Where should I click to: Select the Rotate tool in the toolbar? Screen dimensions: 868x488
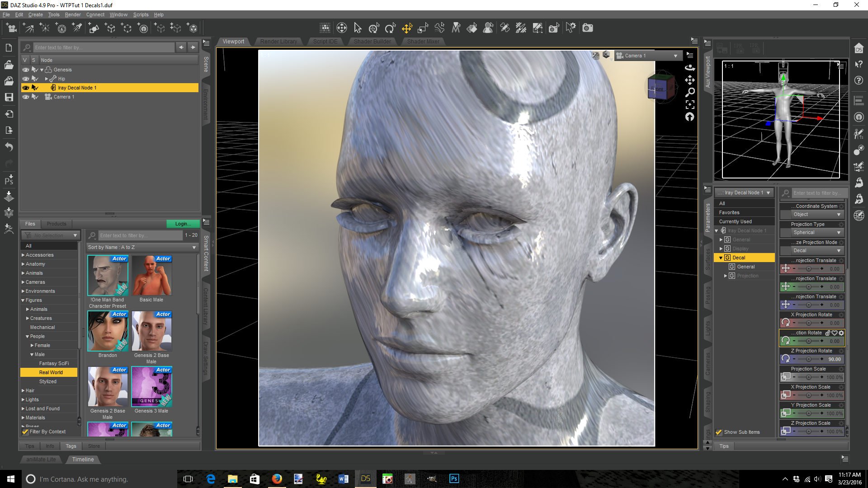(390, 28)
